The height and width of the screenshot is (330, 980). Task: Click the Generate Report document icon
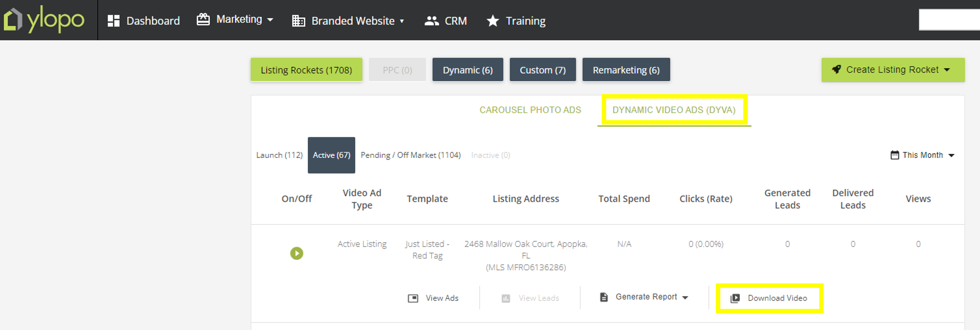604,297
